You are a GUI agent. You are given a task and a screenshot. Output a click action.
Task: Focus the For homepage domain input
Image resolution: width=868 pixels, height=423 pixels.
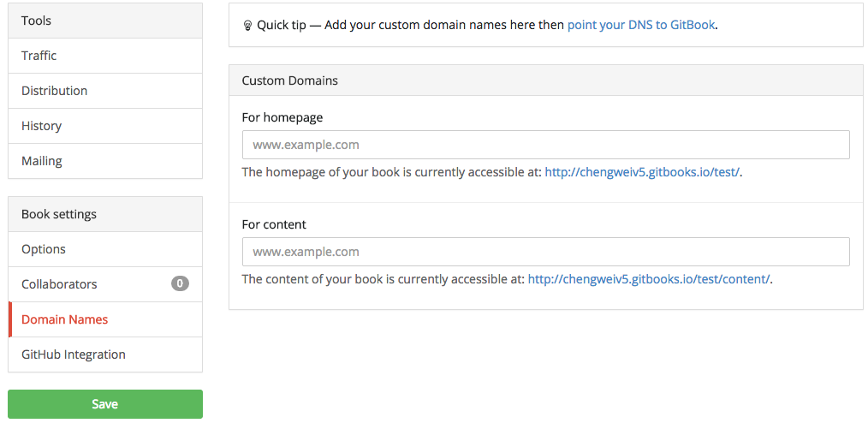pos(545,145)
